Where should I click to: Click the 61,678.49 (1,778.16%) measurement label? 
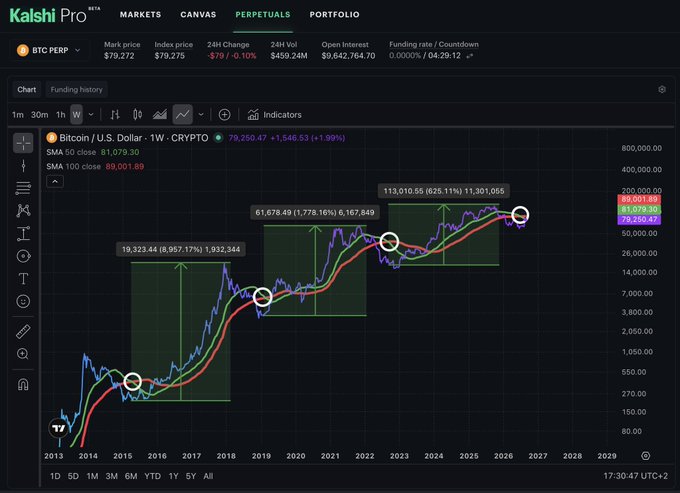[314, 212]
